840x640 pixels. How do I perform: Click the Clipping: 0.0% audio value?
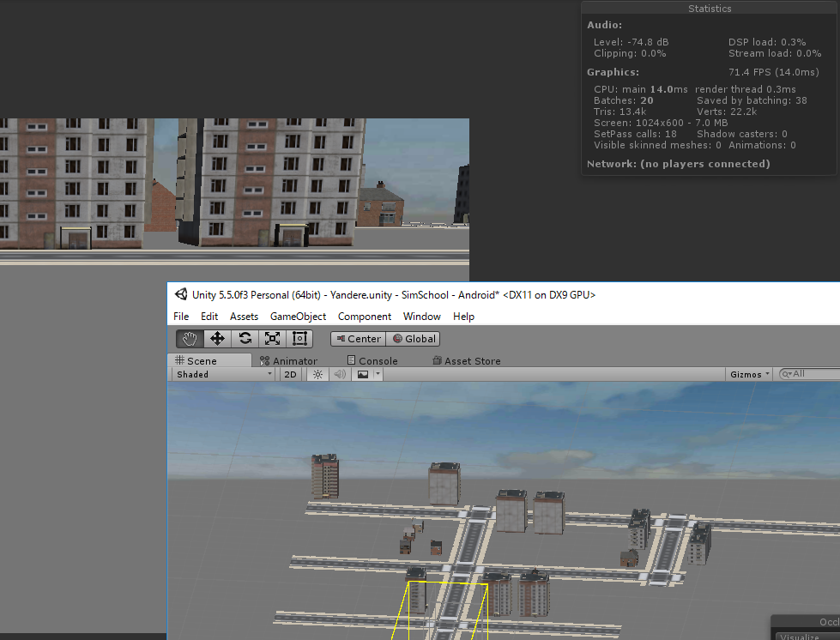click(630, 53)
